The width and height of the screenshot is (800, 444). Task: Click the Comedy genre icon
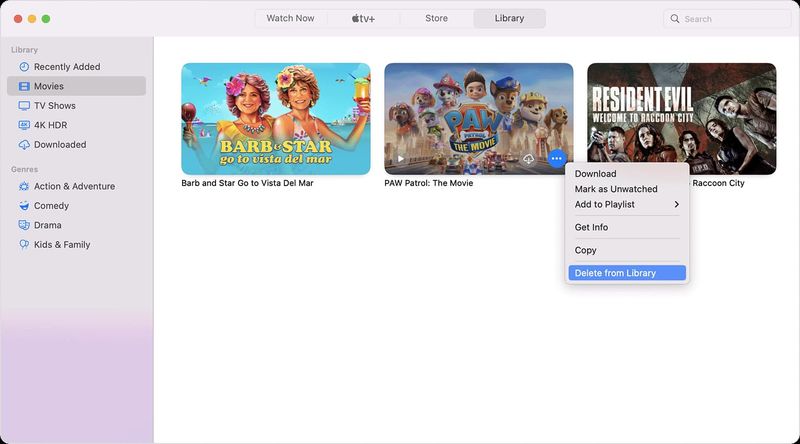[24, 206]
